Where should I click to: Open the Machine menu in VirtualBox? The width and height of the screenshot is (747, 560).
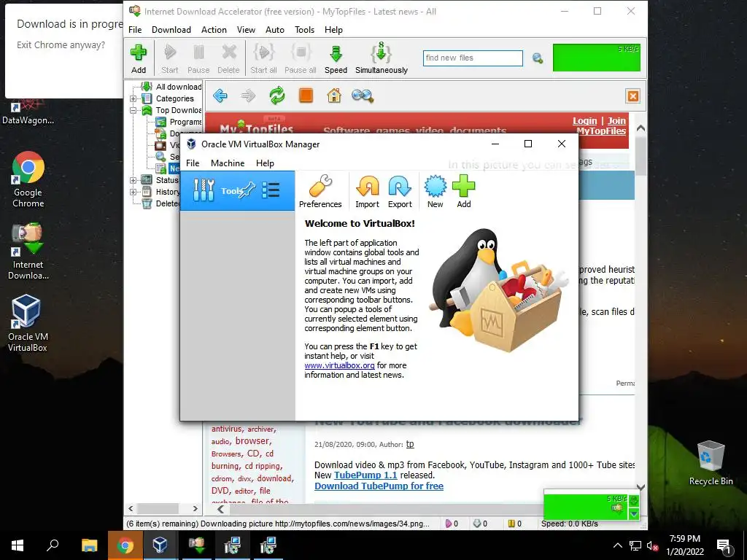[x=228, y=163]
